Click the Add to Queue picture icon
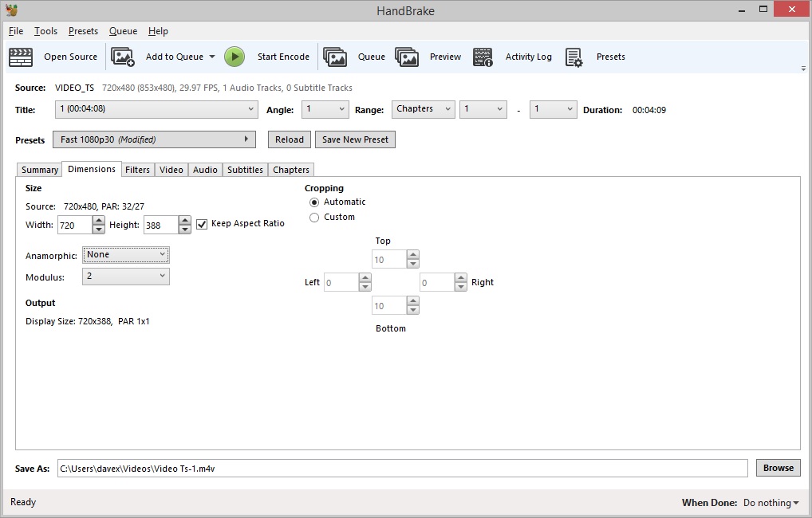Screen dimensions: 812x518 tap(123, 57)
